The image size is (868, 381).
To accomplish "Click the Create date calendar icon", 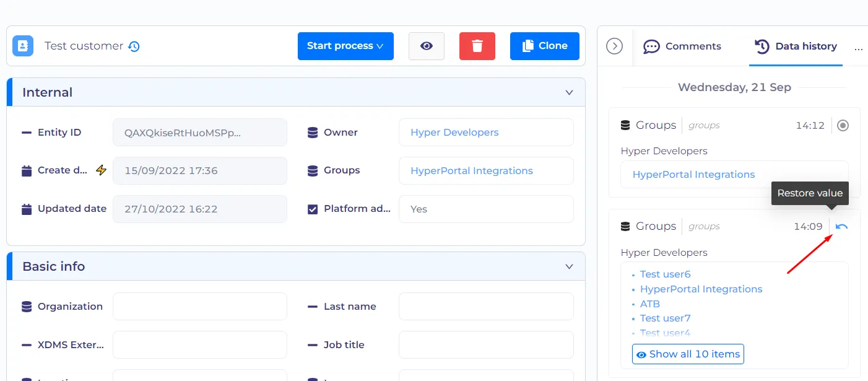I will tap(27, 170).
